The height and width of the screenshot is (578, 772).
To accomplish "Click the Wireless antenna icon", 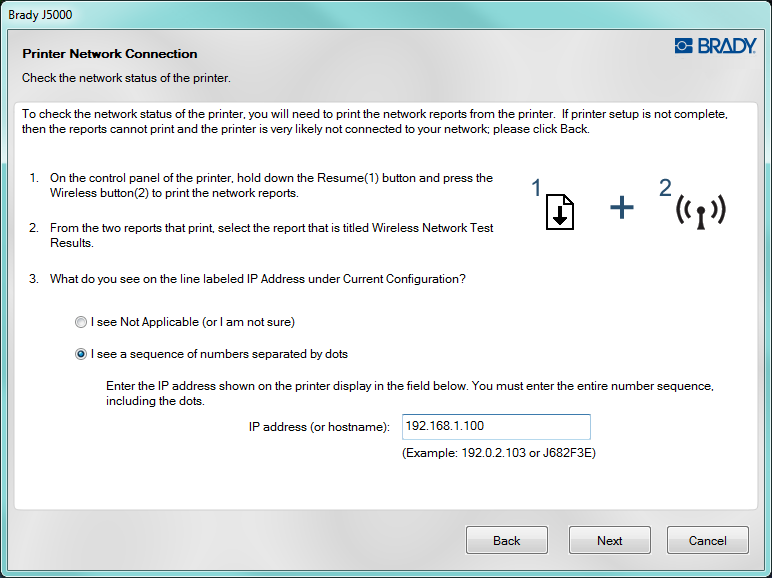I will [x=700, y=209].
